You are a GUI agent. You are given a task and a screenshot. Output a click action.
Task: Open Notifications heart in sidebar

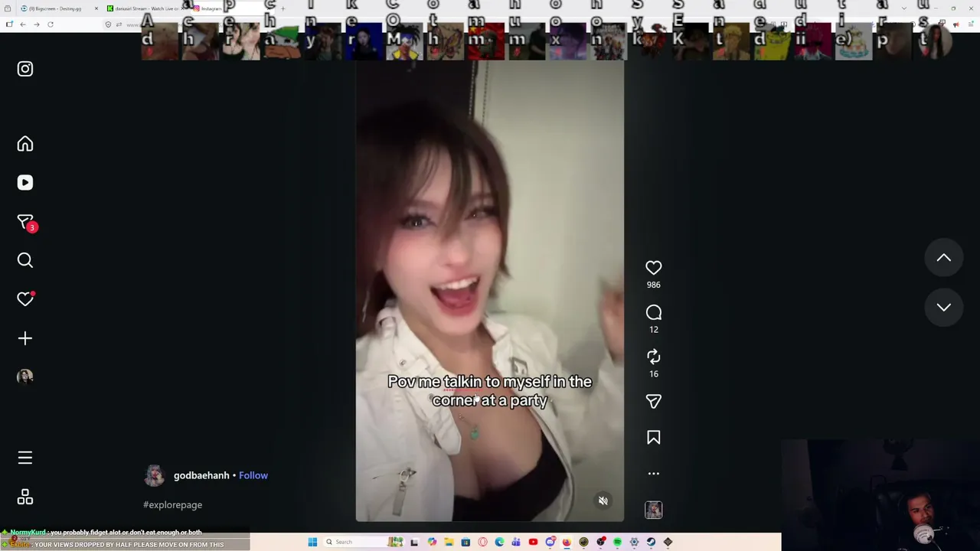tap(25, 299)
